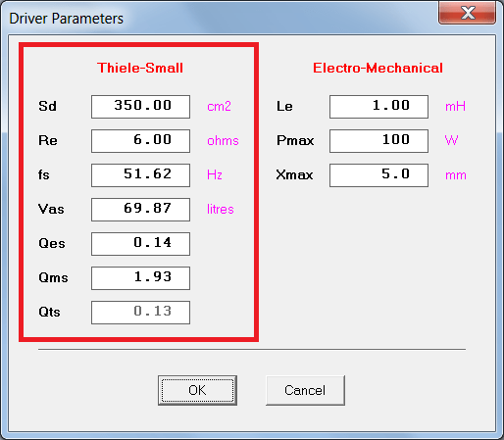Edit the Le inductance field 1.00
The height and width of the screenshot is (440, 504).
pos(378,107)
